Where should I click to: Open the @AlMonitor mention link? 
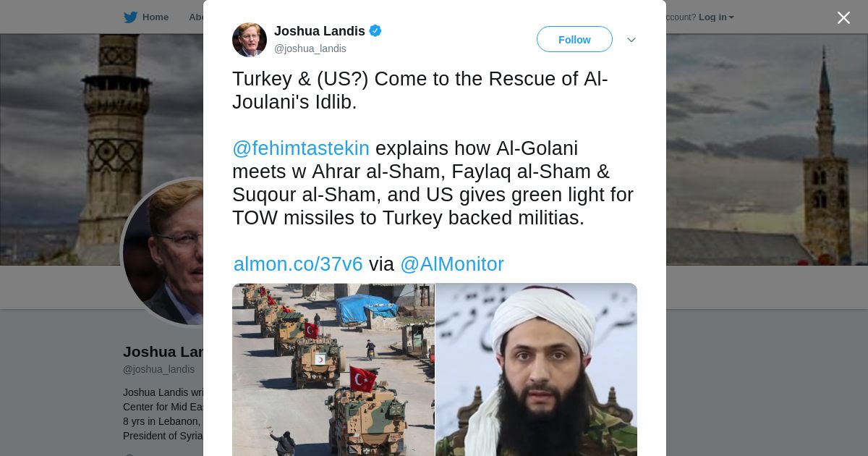(452, 264)
